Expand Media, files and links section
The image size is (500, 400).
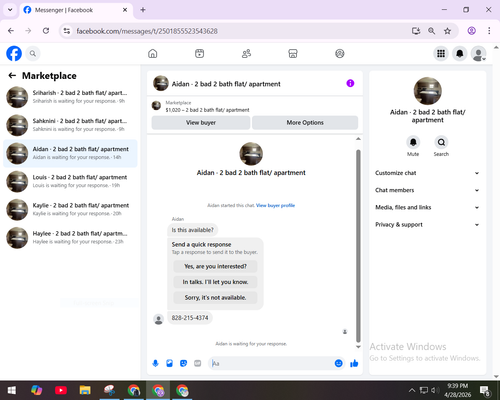point(427,207)
